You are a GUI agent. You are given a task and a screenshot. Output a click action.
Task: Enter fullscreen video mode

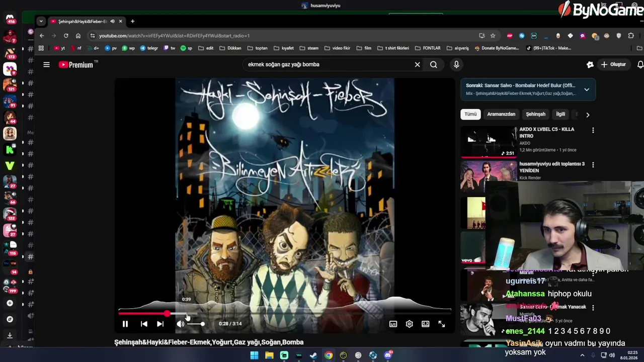coord(441,324)
